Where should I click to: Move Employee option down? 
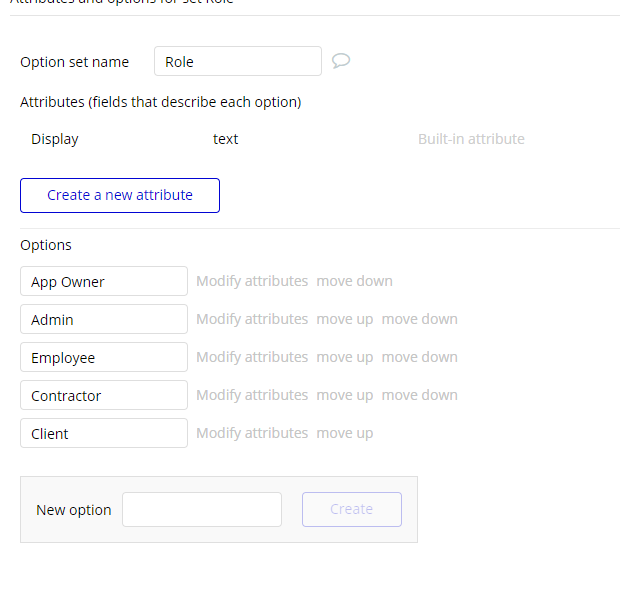tap(419, 357)
